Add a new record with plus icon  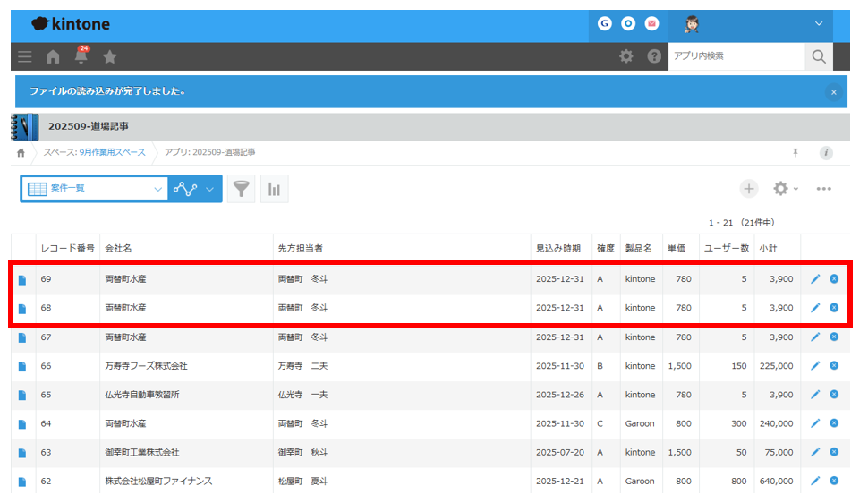point(748,189)
